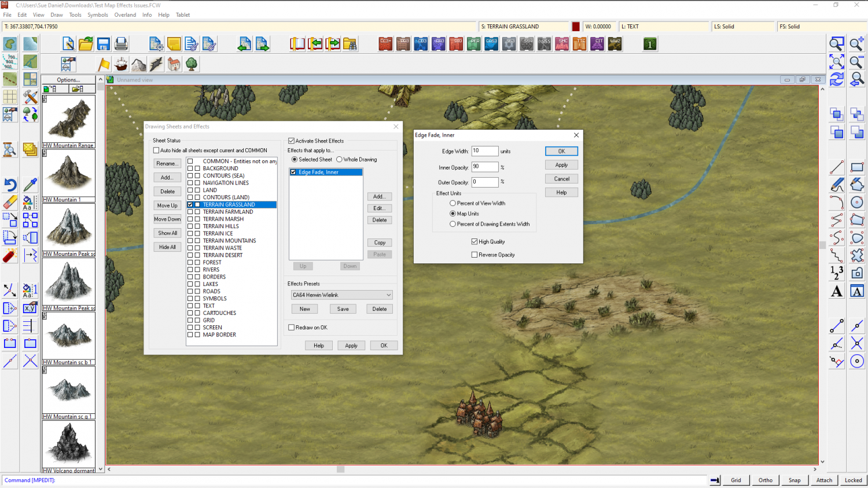The height and width of the screenshot is (488, 868).
Task: Select the Selected Sheet radio button
Action: 295,160
